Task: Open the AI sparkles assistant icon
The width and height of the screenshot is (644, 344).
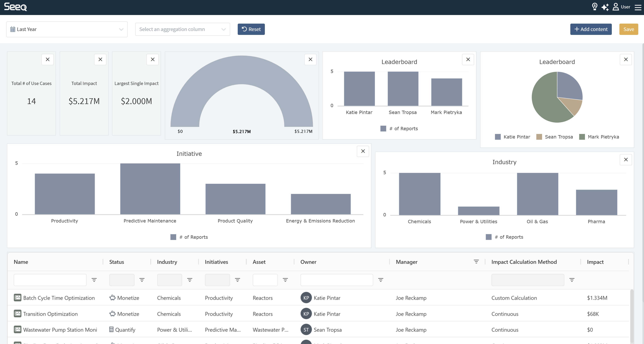Action: 605,7
